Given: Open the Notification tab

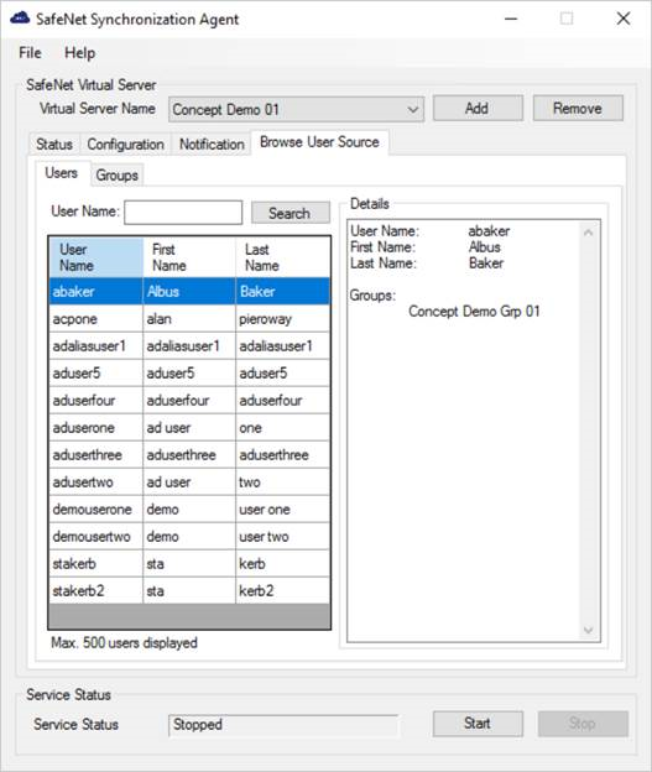Looking at the screenshot, I should pos(211,144).
